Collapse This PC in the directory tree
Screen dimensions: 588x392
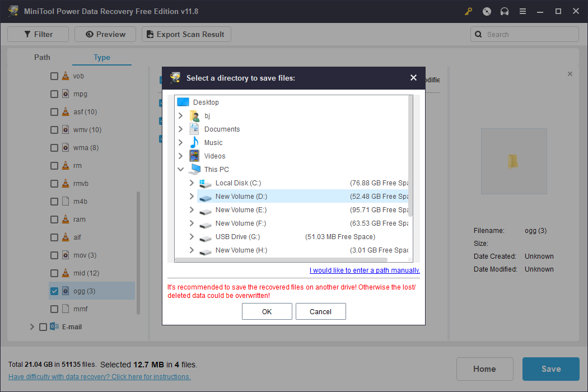click(180, 169)
